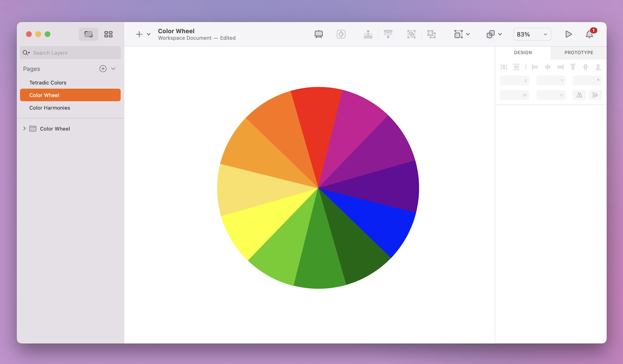This screenshot has width=623, height=364.
Task: Open the notifications bell icon
Action: (590, 34)
